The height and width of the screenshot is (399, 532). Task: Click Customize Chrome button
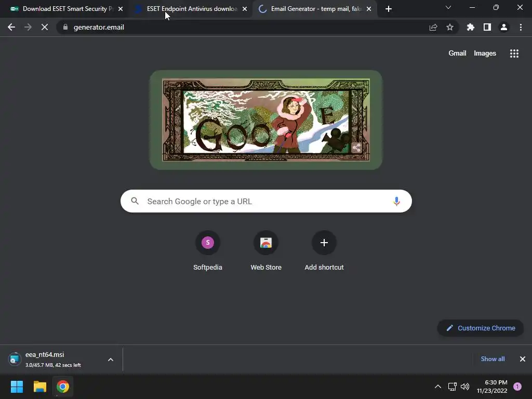click(481, 328)
